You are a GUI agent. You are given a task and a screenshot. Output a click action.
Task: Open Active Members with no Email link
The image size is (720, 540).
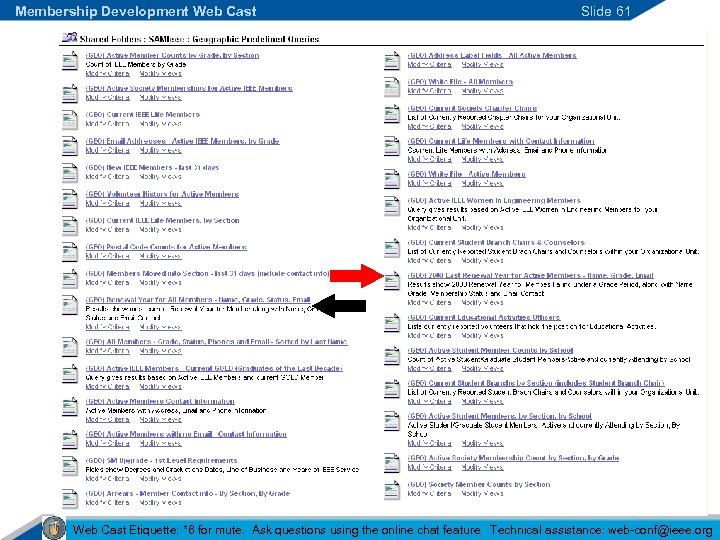pyautogui.click(x=186, y=434)
